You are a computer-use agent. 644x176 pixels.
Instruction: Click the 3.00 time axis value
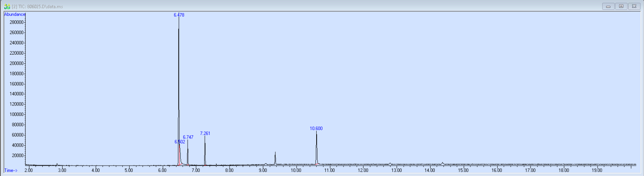tap(62, 170)
